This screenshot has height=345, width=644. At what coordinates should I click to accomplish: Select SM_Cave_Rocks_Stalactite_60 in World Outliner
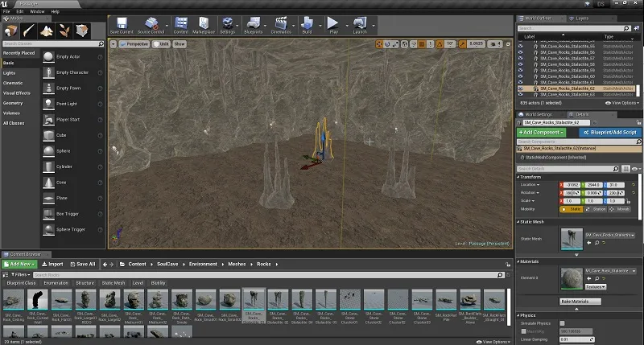click(x=568, y=76)
